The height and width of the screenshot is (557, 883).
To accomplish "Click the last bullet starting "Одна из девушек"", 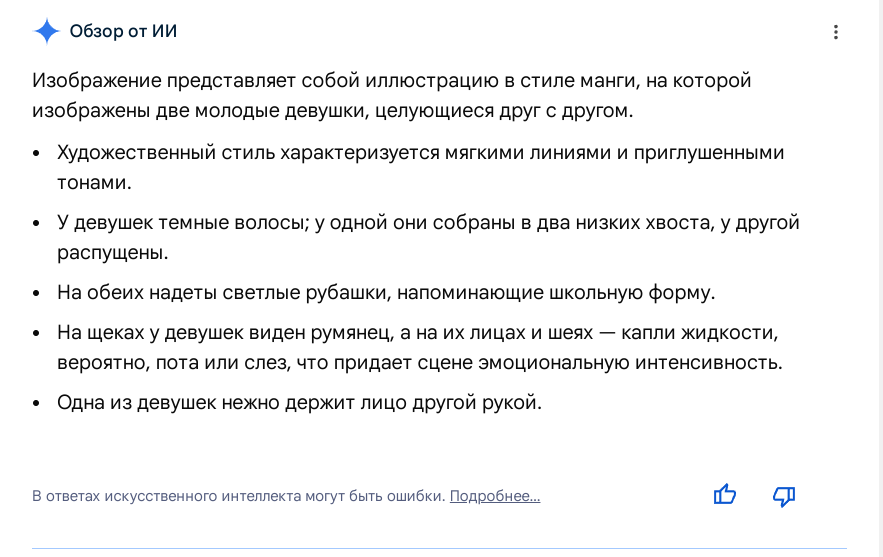I will (x=299, y=403).
